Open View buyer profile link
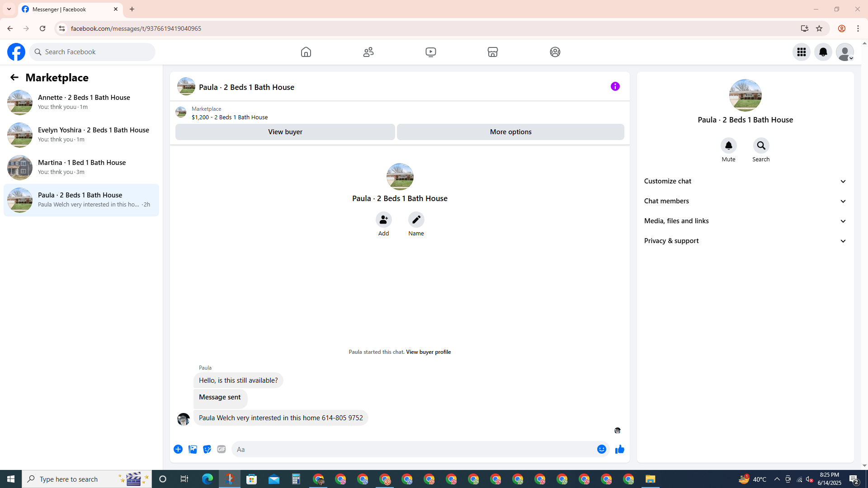 tap(428, 352)
